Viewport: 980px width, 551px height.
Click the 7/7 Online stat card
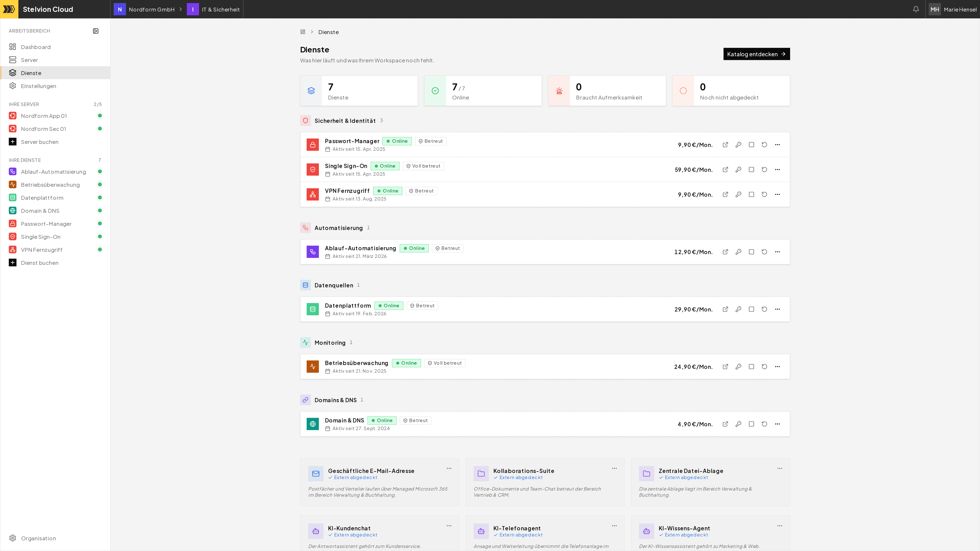coord(483,91)
